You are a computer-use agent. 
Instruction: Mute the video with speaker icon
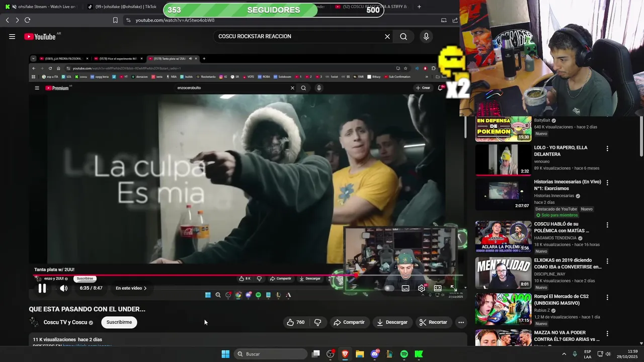click(63, 288)
